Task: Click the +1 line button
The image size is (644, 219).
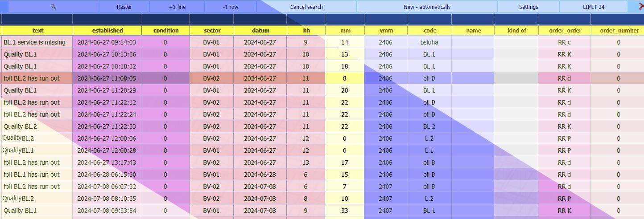Action: [x=177, y=7]
